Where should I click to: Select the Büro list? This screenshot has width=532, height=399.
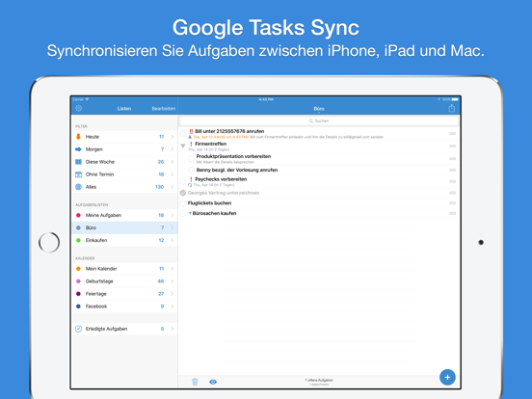point(124,227)
